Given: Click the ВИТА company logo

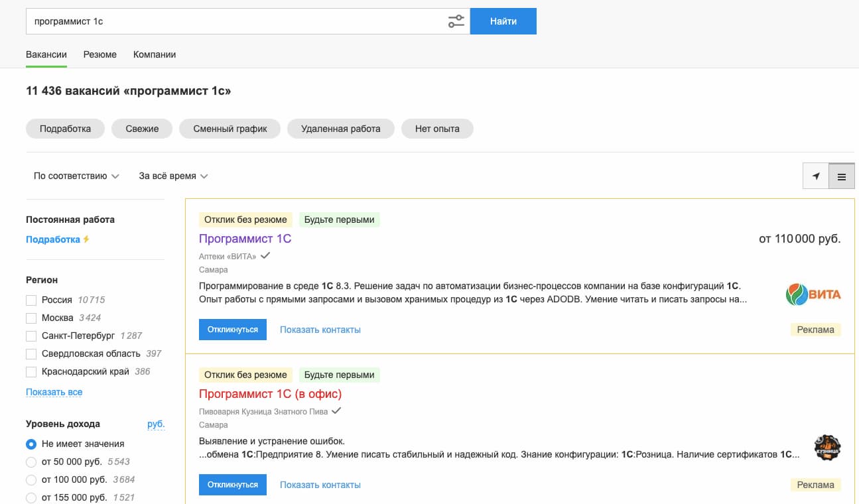Looking at the screenshot, I should pos(813,294).
